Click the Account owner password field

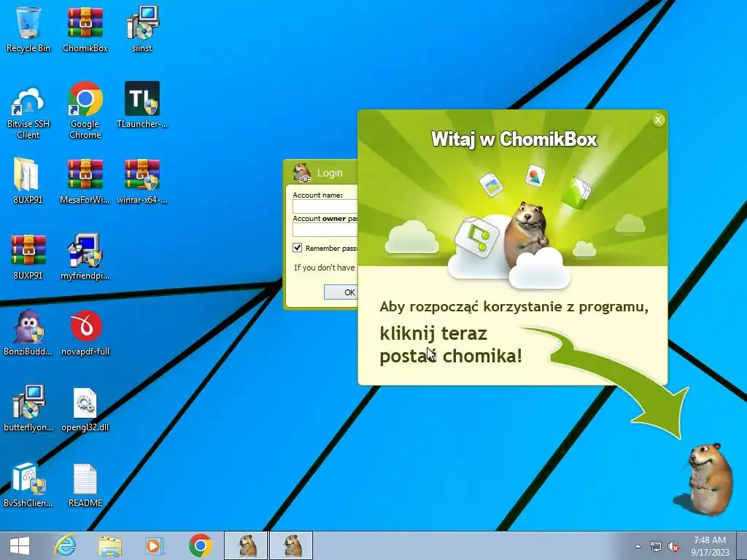[x=325, y=230]
